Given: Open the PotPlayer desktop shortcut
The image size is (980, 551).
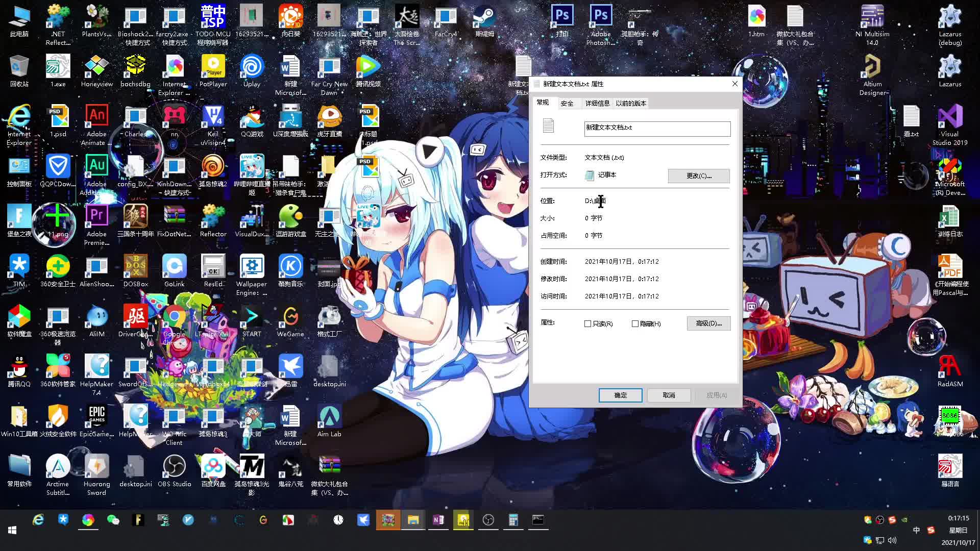Looking at the screenshot, I should click(213, 71).
